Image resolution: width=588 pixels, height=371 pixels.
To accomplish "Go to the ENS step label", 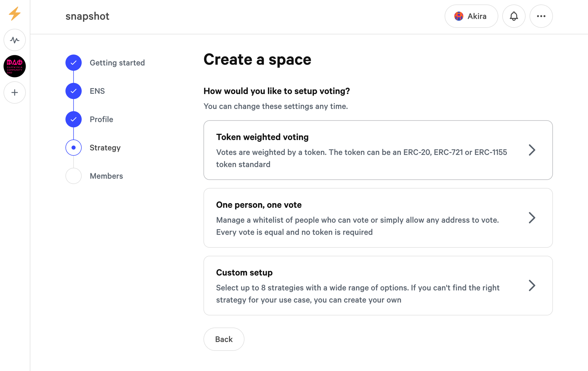I will click(x=97, y=91).
